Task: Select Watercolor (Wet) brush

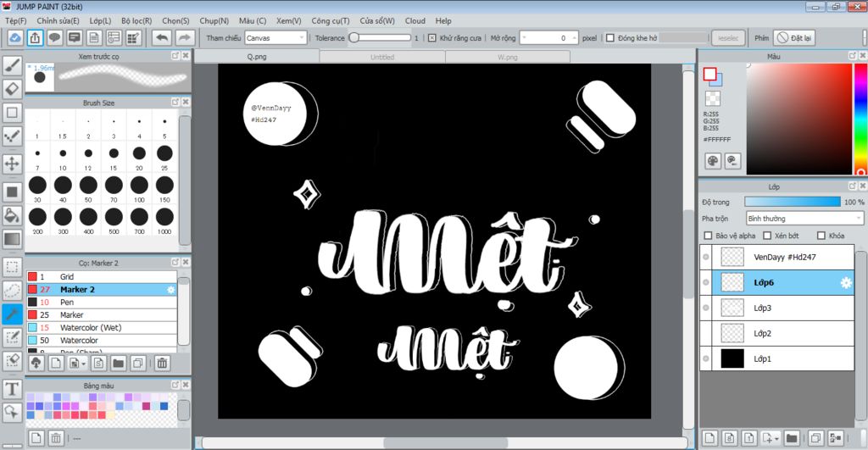Action: pyautogui.click(x=102, y=328)
